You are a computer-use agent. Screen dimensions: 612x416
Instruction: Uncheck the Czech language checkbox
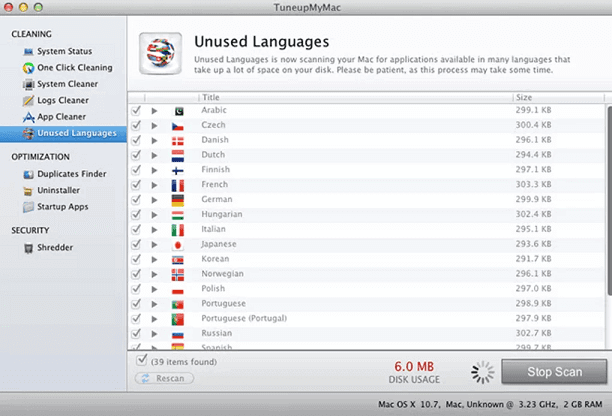[x=136, y=125]
